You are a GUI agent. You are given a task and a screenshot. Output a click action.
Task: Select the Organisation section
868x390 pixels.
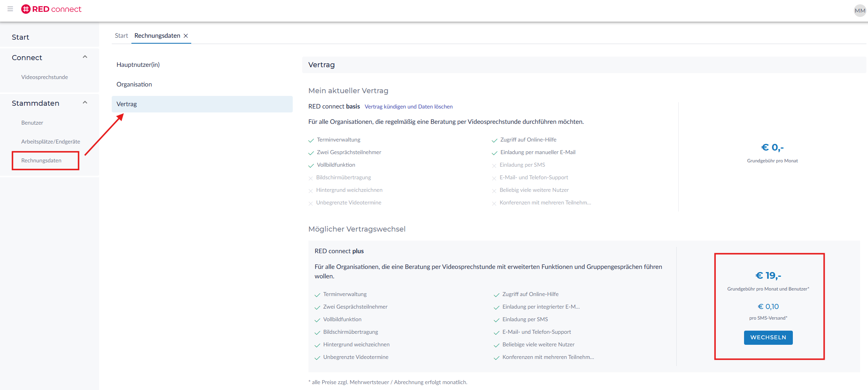pos(134,85)
